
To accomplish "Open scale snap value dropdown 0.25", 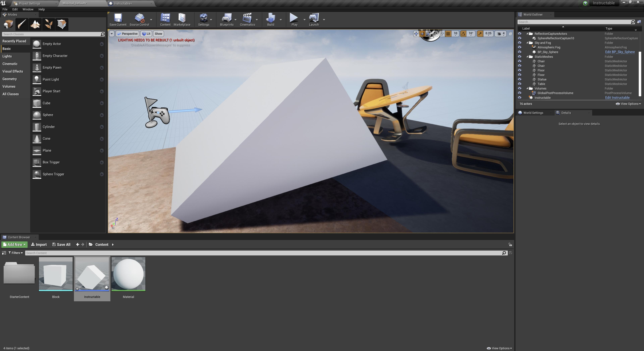I will pyautogui.click(x=488, y=34).
